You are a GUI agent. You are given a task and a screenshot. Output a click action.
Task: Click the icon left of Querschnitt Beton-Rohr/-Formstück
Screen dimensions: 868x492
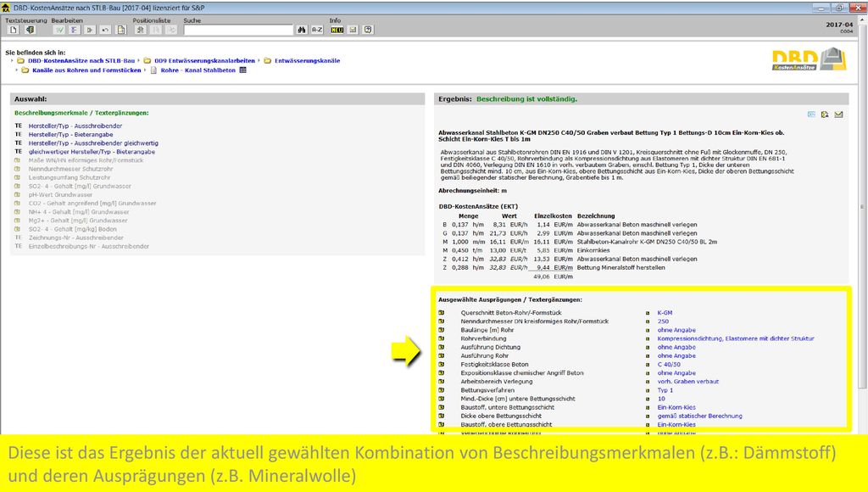coord(441,313)
